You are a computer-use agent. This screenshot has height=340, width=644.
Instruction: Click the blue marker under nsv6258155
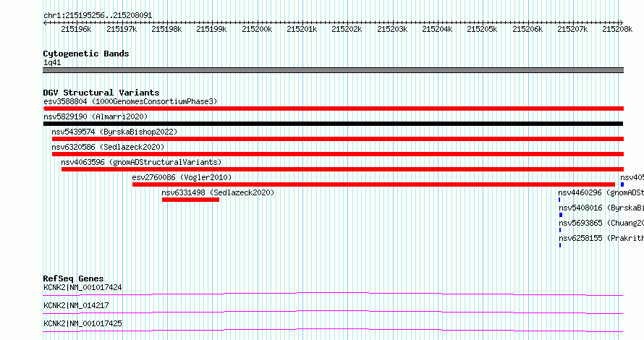(x=560, y=245)
